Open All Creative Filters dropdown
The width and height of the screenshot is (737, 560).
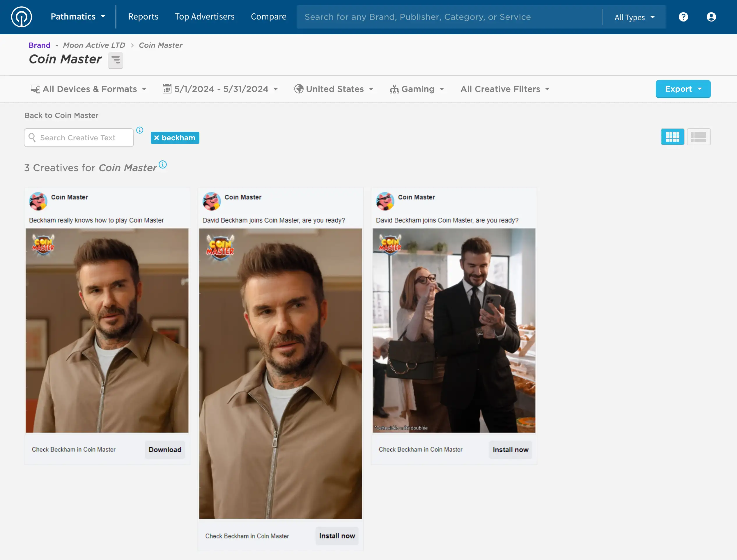pyautogui.click(x=505, y=89)
